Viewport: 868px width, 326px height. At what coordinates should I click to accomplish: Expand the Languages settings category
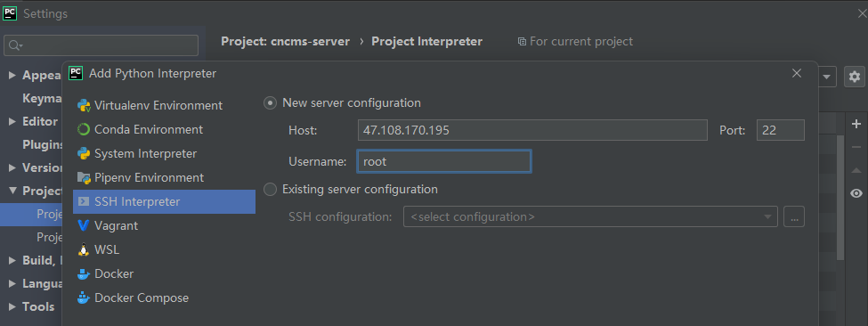[x=12, y=283]
